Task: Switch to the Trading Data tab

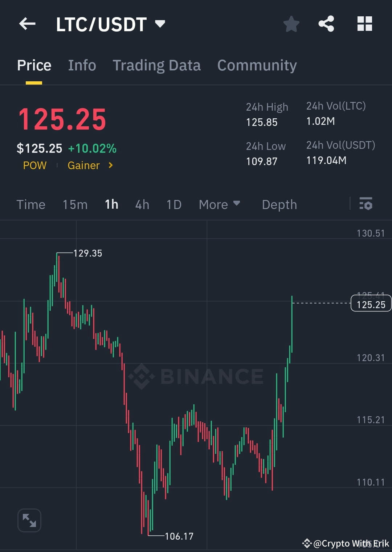Action: coord(157,65)
